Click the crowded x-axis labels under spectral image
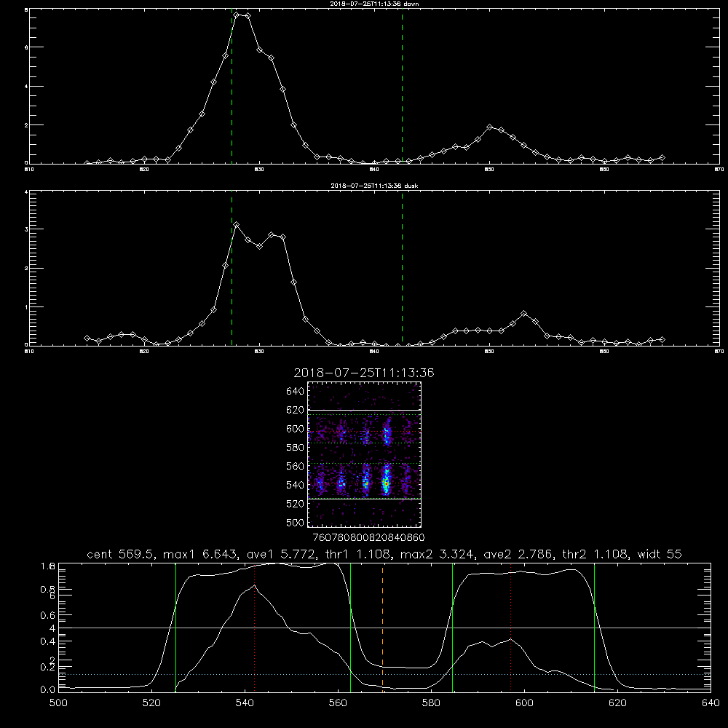Image resolution: width=728 pixels, height=728 pixels. [x=368, y=538]
